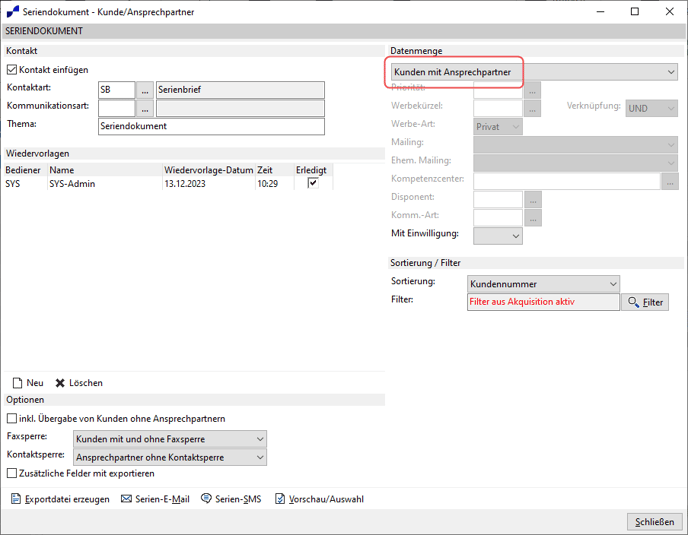Expand the Kunden mit Ansprechpartner dropdown
This screenshot has width=688, height=535.
click(x=534, y=72)
